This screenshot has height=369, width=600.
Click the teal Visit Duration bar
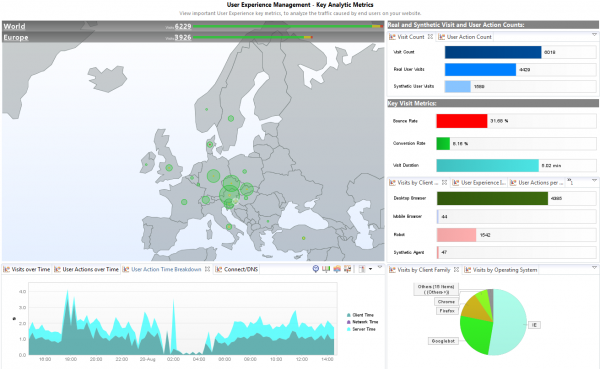488,166
